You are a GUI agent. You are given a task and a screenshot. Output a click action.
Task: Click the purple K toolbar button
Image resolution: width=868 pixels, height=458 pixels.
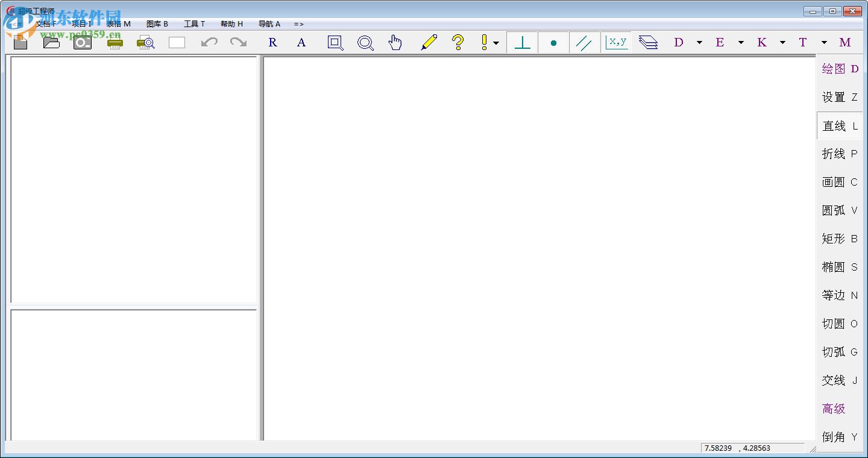coord(762,42)
